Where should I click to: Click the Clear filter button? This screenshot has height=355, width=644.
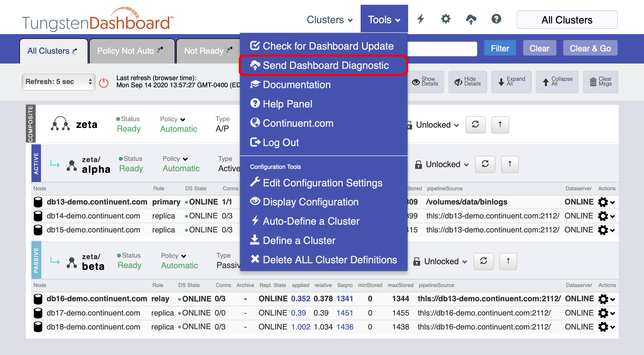click(x=539, y=48)
